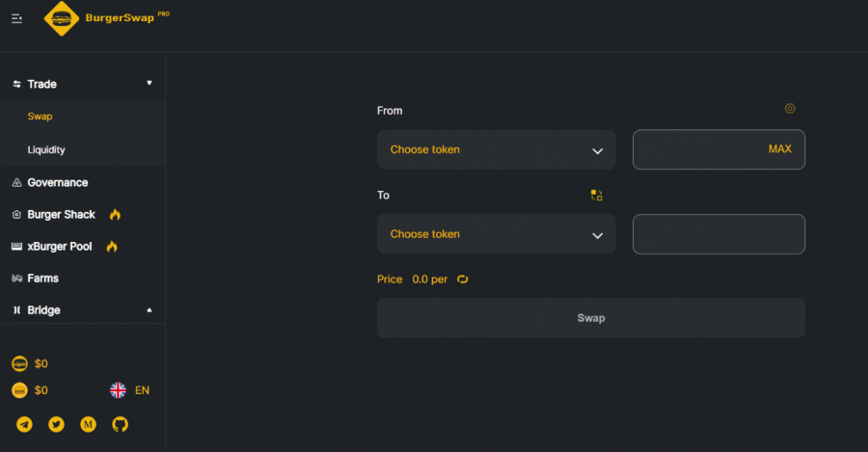Refresh the price with the loop icon
The image size is (868, 452).
[x=462, y=279]
